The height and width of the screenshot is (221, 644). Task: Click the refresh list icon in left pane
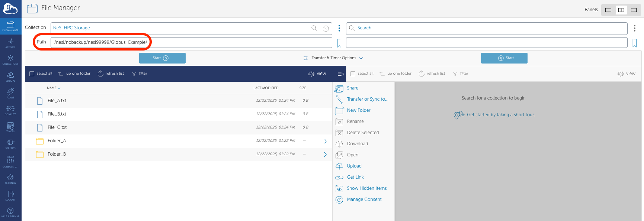(x=100, y=74)
